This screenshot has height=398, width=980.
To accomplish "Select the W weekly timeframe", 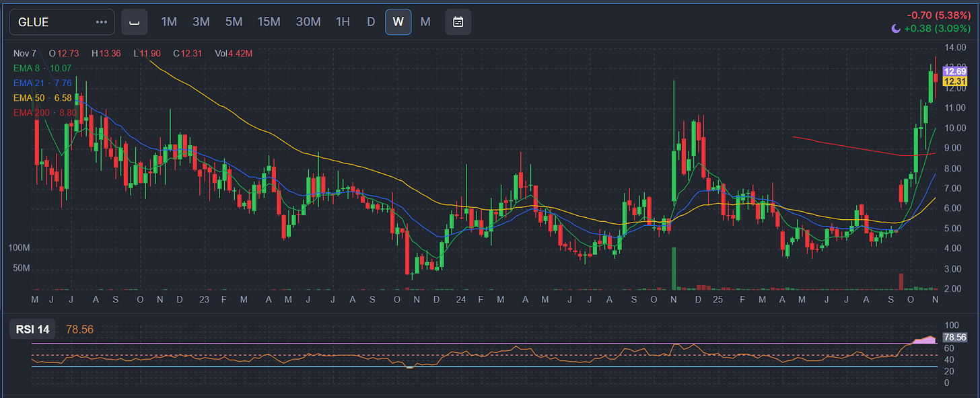I will click(x=398, y=22).
